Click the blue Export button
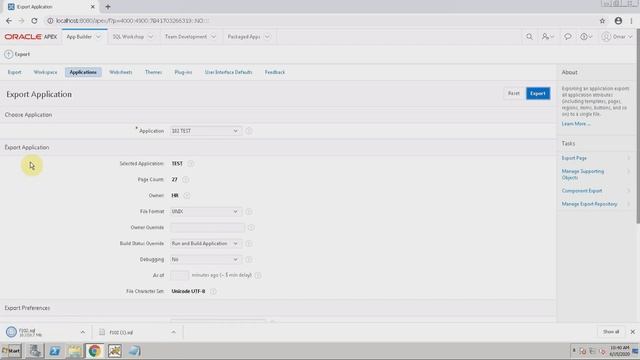 [538, 93]
